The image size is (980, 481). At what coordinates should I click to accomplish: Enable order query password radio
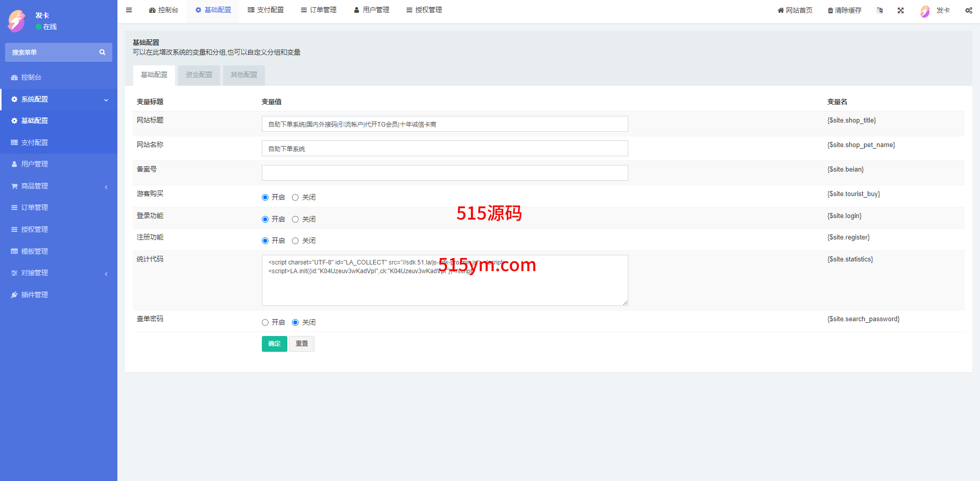tap(265, 323)
